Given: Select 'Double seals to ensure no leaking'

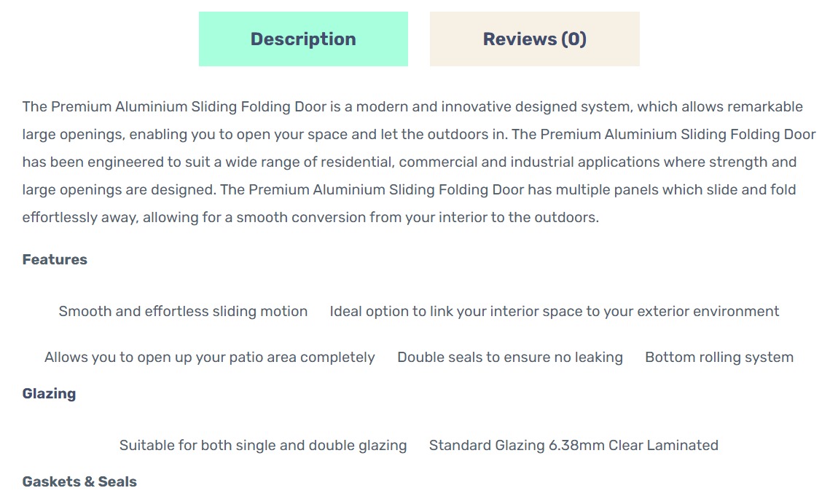Looking at the screenshot, I should click(510, 357).
